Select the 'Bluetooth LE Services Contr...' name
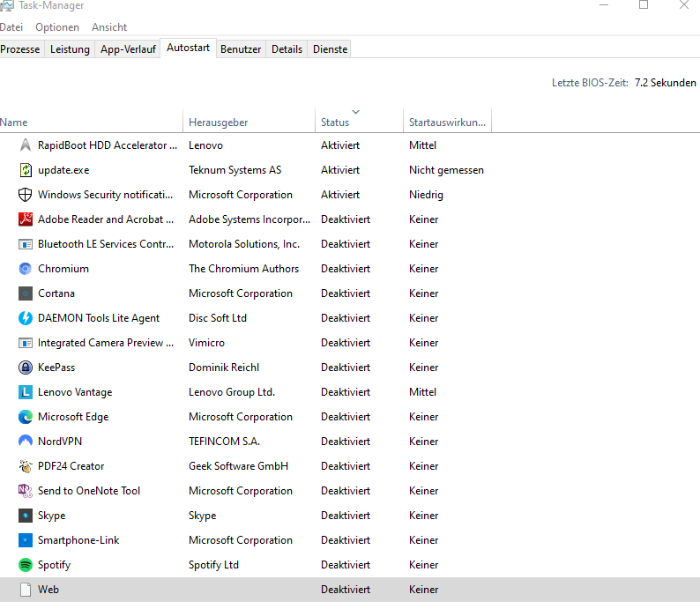The height and width of the screenshot is (609, 700). [106, 244]
